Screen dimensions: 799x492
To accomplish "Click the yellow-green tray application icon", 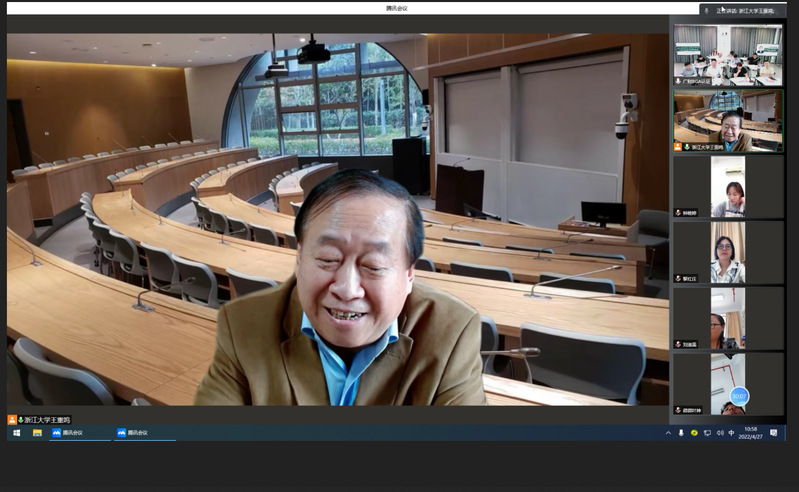I will point(694,433).
